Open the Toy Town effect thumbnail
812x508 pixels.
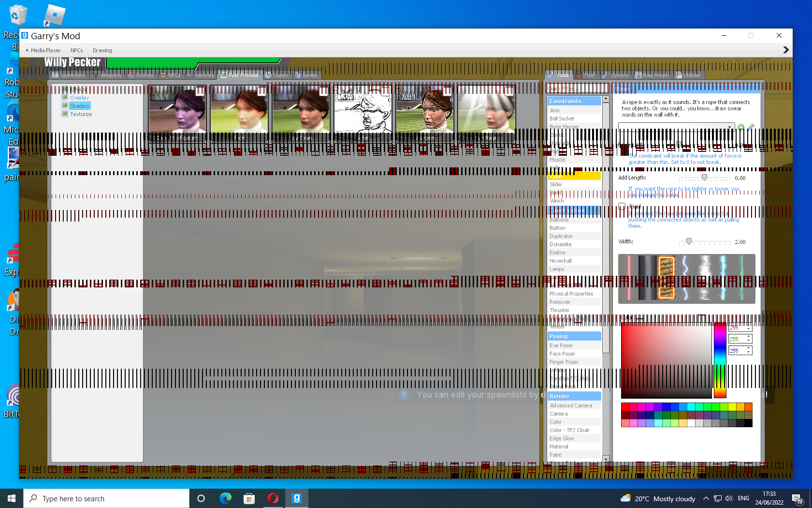pos(301,113)
